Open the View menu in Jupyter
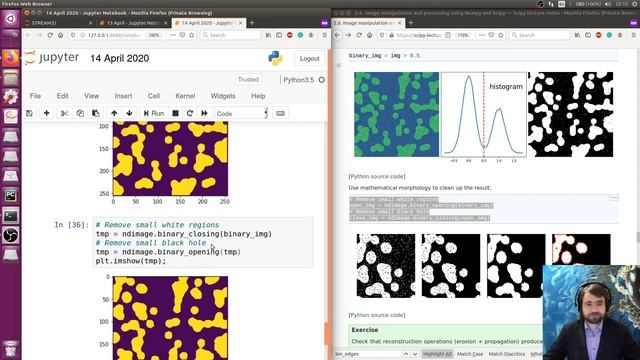The height and width of the screenshot is (360, 640). tap(91, 96)
